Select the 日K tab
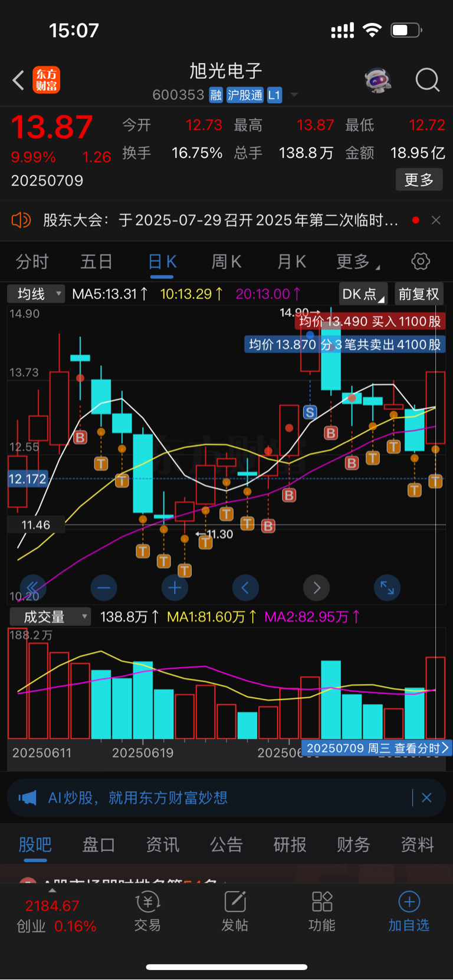The height and width of the screenshot is (980, 453). click(x=162, y=261)
